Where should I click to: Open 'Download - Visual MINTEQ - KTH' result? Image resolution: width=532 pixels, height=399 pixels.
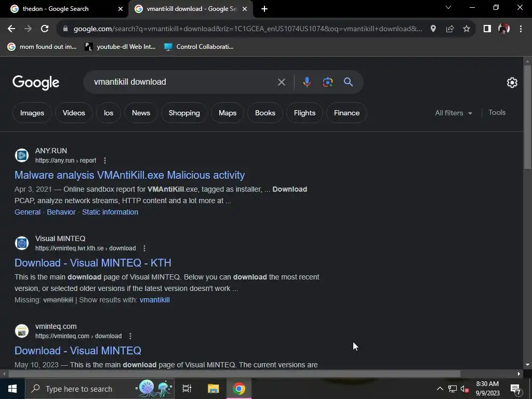(93, 263)
